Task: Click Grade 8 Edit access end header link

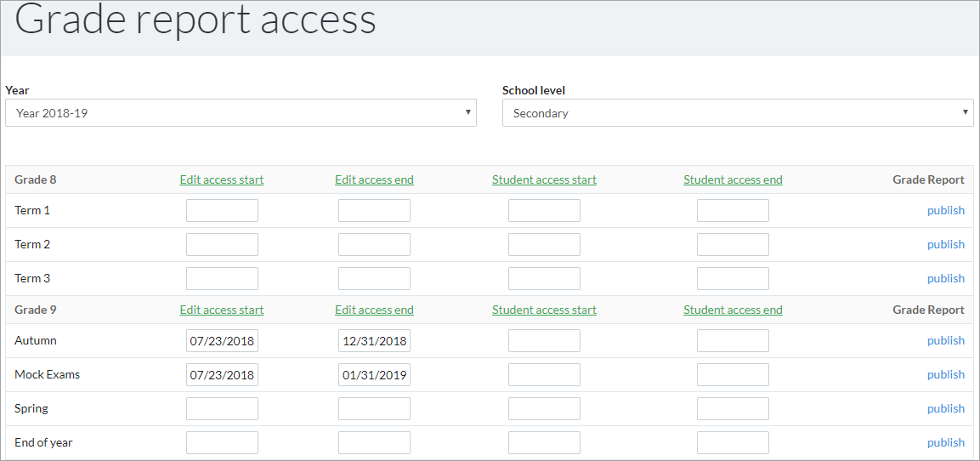Action: click(374, 180)
